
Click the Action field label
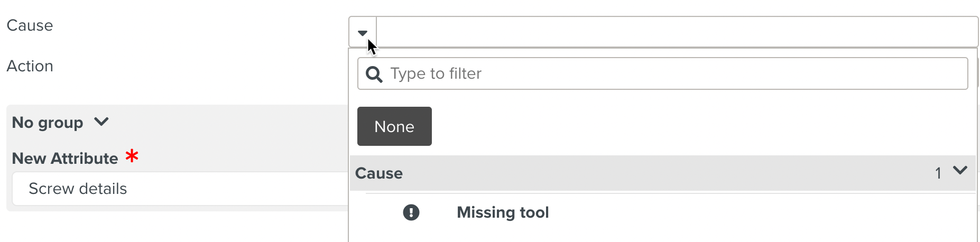30,66
